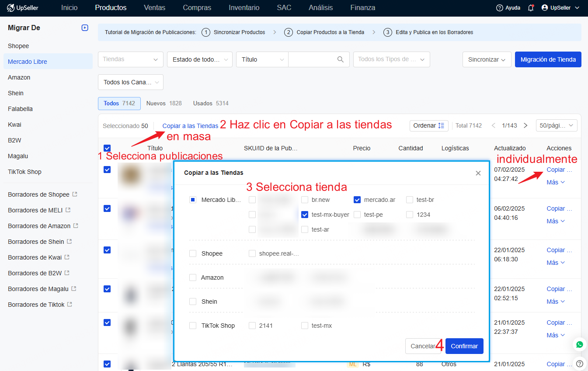Open the Productos menu
This screenshot has width=588, height=371.
pos(111,8)
